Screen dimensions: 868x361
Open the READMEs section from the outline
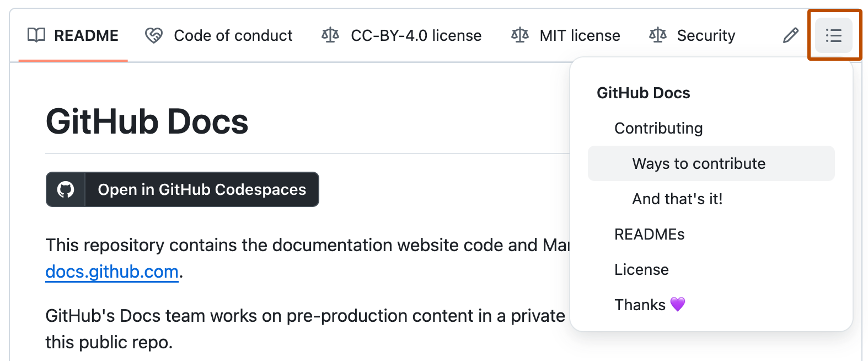point(649,233)
